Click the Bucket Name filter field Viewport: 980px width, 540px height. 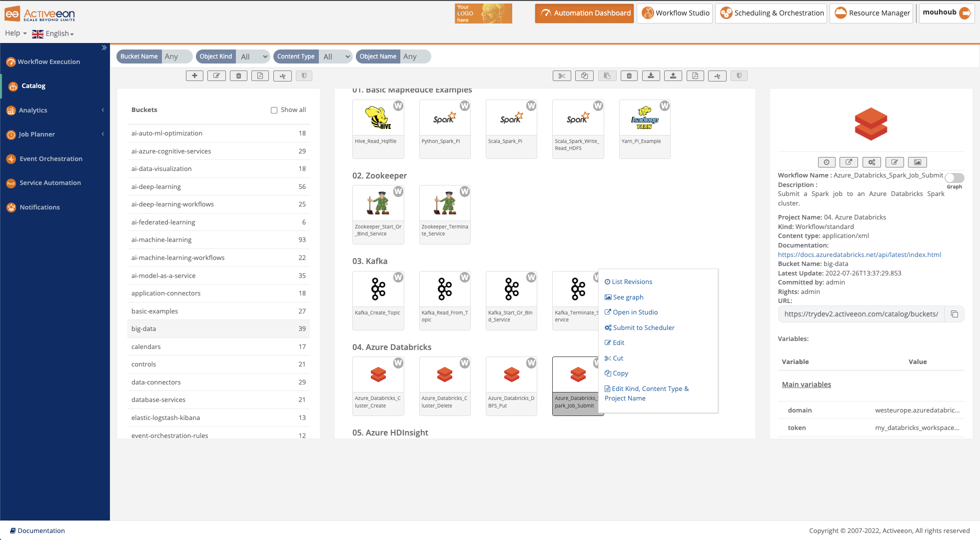coord(177,56)
